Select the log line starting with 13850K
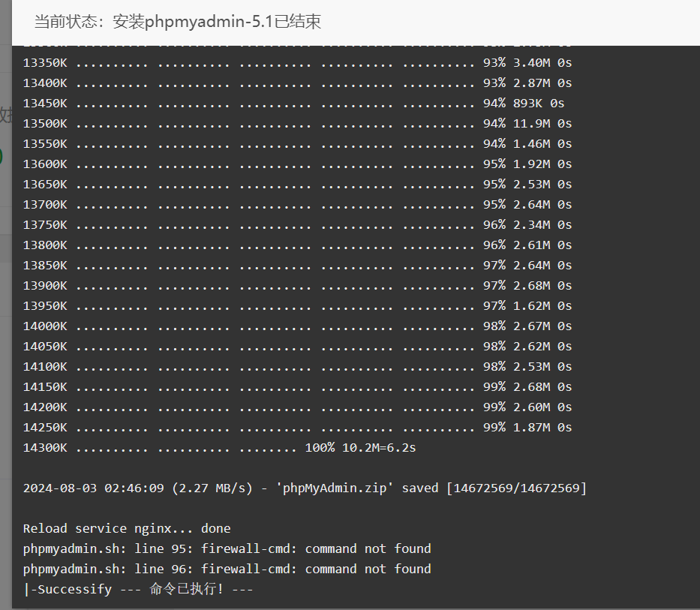Viewport: 700px width, 610px height. point(297,266)
